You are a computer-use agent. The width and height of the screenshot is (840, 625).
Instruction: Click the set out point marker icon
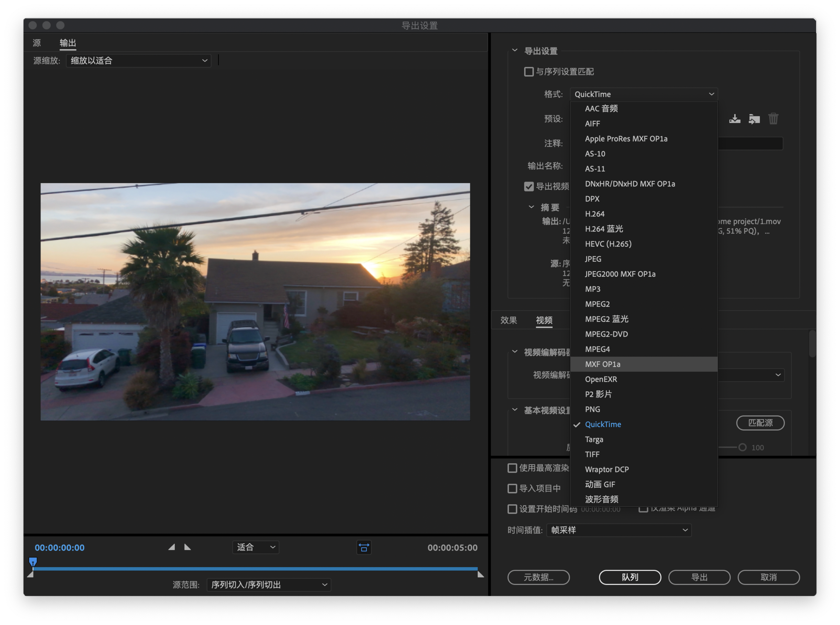pos(187,547)
